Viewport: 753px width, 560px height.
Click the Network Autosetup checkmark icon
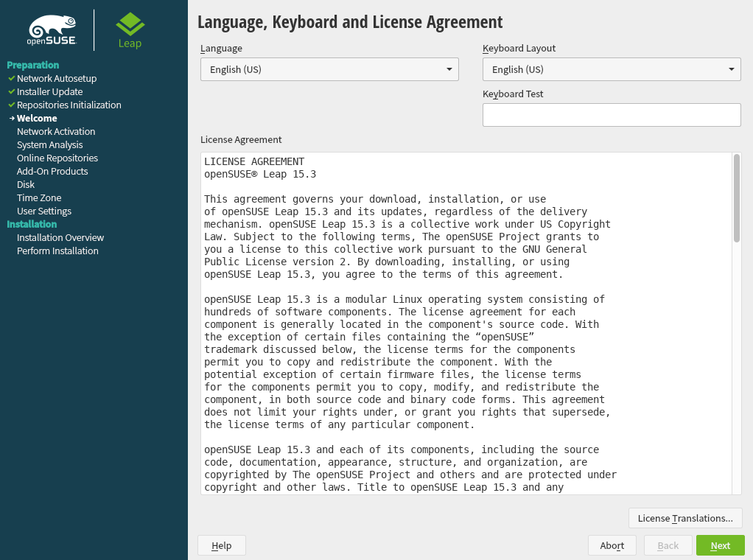[12, 78]
